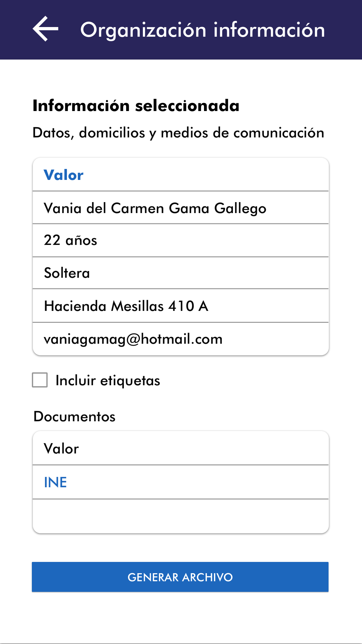Screen dimensions: 362x644
Task: Tick the Incluir etiquetas checkbox
Action: click(40, 380)
